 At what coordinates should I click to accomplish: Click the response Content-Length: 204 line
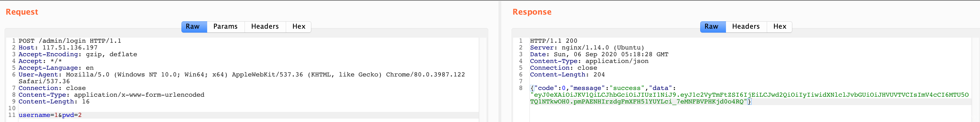coord(567,75)
